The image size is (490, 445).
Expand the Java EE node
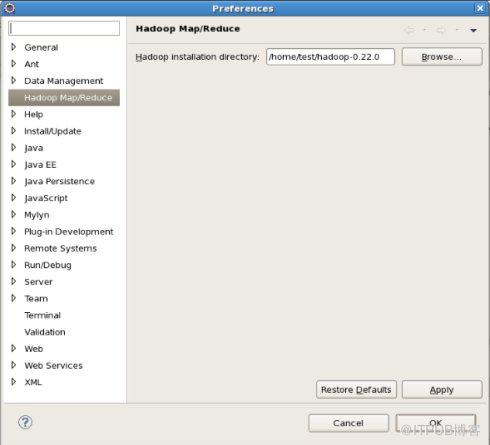[13, 164]
